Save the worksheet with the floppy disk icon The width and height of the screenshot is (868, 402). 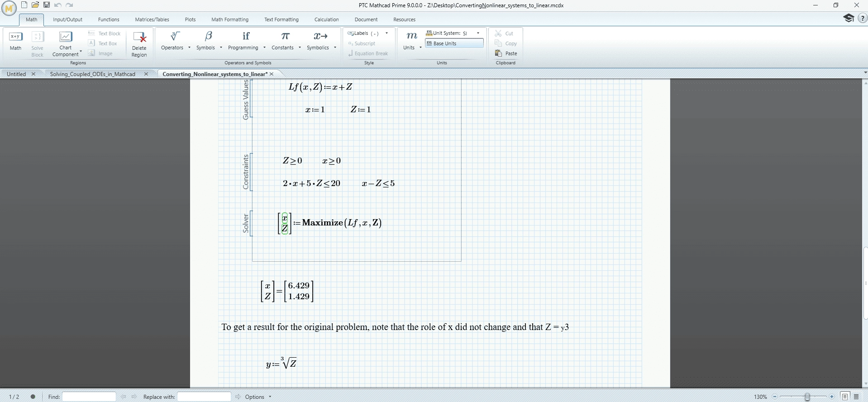point(47,5)
